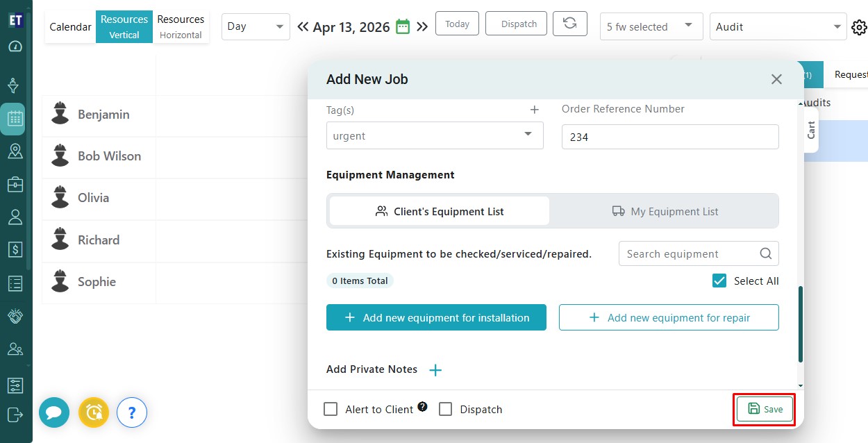
Task: Save the new job
Action: (765, 409)
